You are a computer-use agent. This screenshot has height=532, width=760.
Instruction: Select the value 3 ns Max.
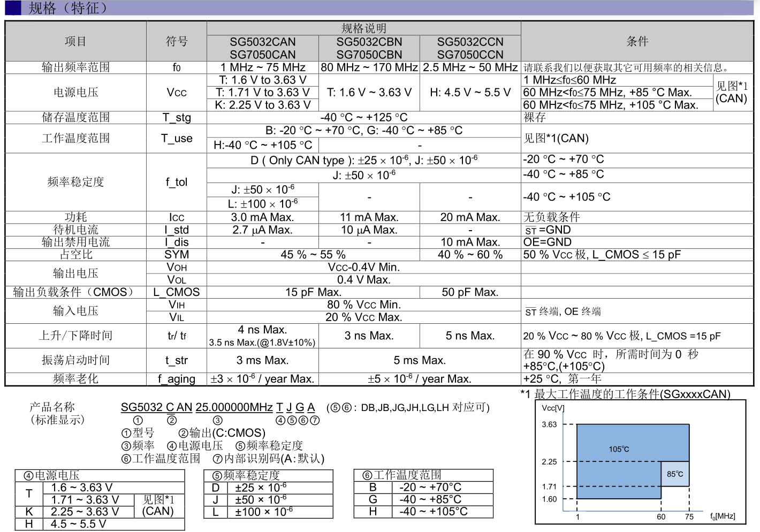pos(369,336)
